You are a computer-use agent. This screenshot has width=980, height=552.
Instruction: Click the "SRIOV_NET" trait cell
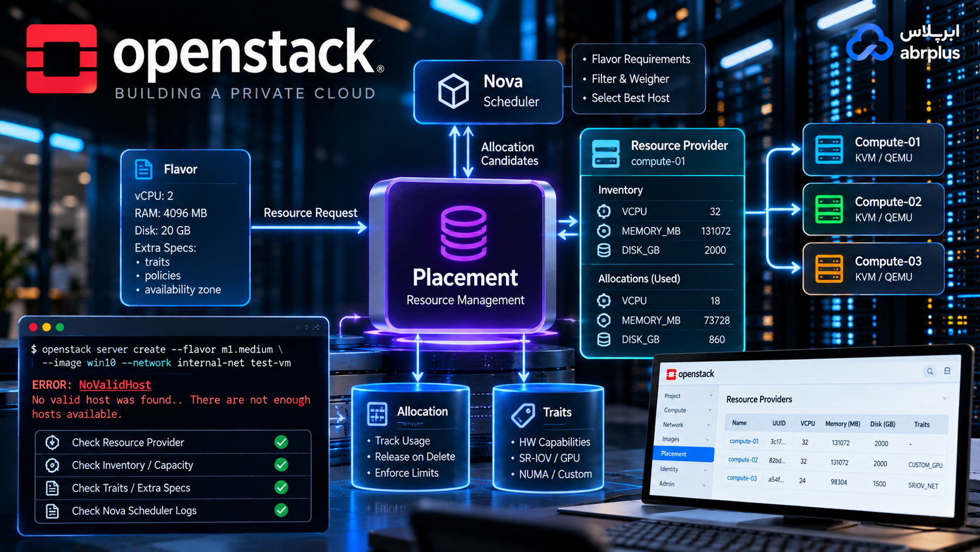[x=923, y=486]
